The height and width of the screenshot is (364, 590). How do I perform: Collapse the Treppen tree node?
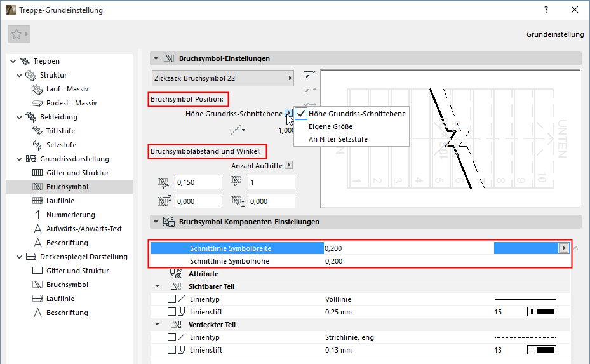click(13, 61)
